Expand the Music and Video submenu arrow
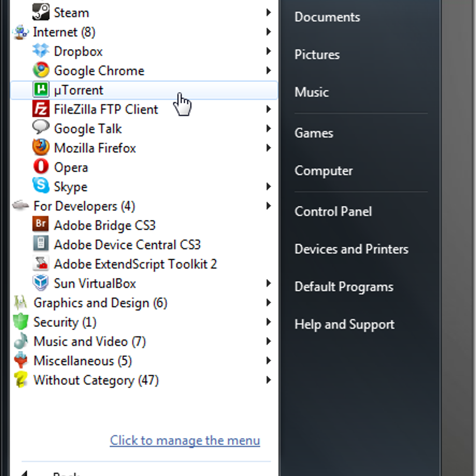476x476 pixels. coord(269,341)
